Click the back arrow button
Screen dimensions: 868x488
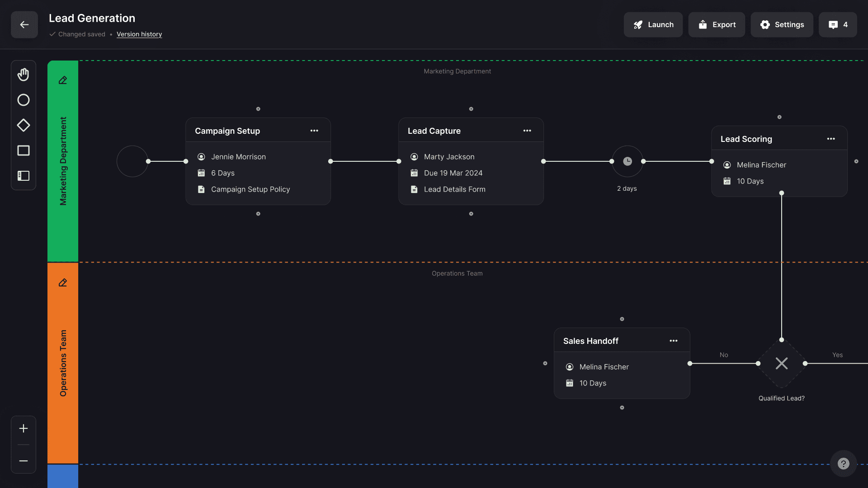pos(24,25)
